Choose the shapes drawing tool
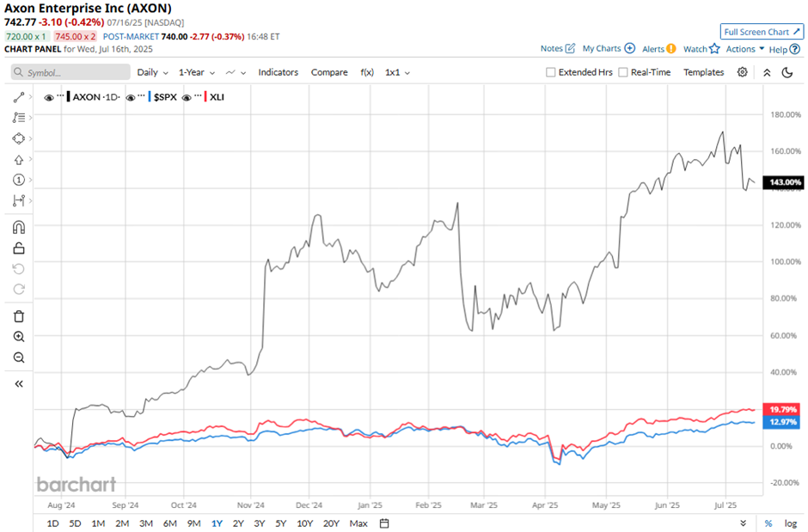The height and width of the screenshot is (532, 808). tap(19, 138)
